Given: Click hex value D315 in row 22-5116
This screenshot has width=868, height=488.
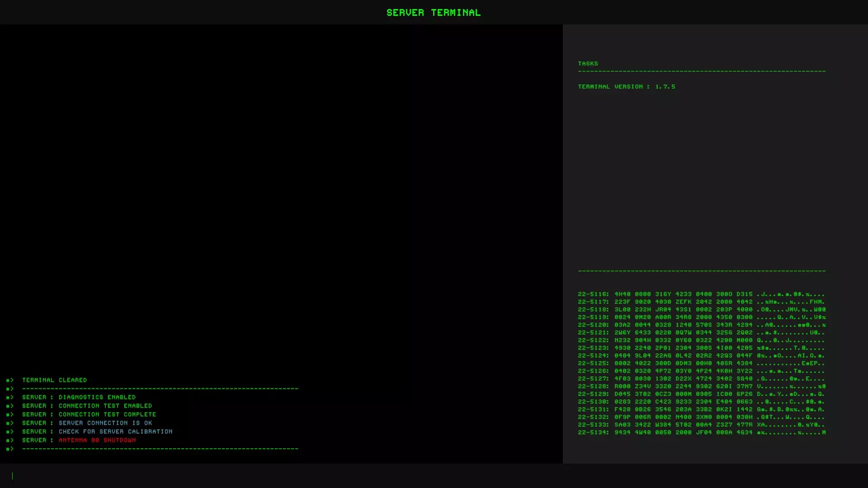Looking at the screenshot, I should pyautogui.click(x=744, y=294).
